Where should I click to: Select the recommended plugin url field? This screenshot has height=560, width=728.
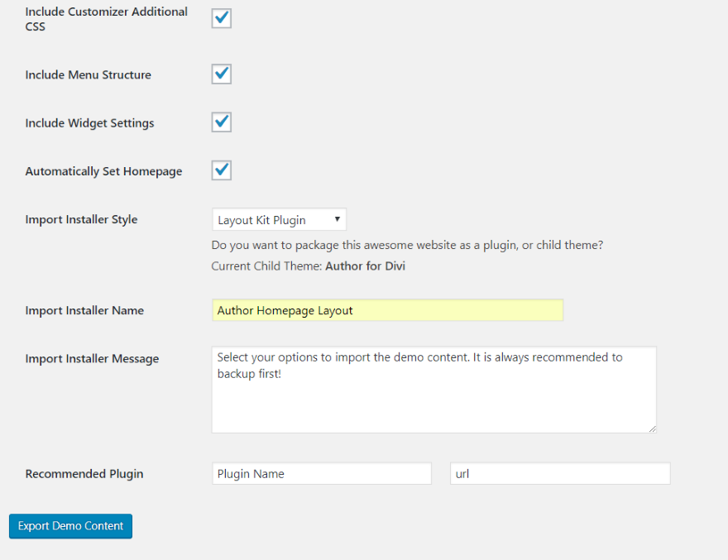[x=560, y=474]
